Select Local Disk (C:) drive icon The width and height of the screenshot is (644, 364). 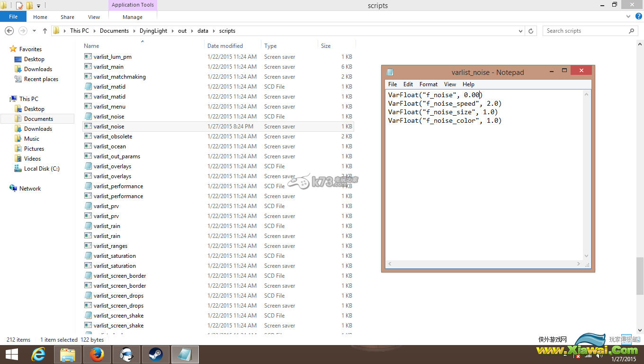18,168
